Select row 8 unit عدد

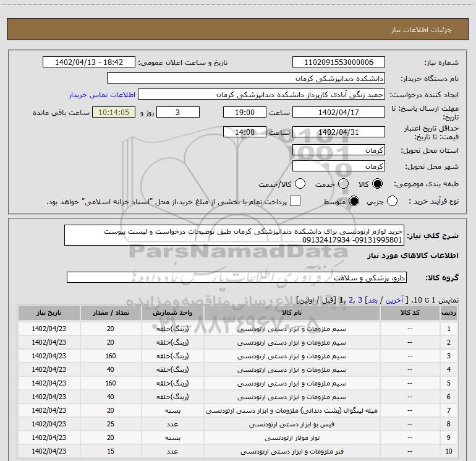point(172,424)
